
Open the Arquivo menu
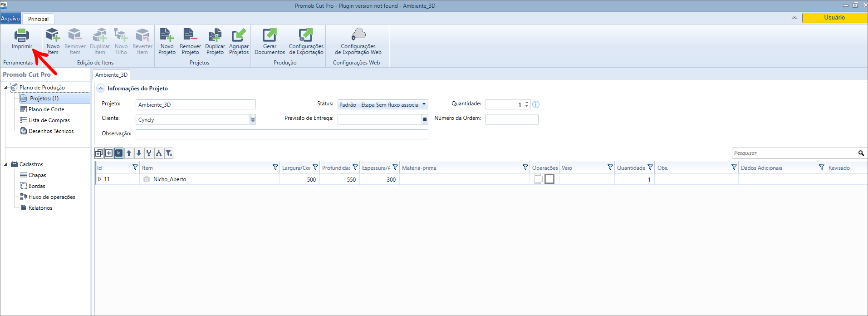point(10,19)
